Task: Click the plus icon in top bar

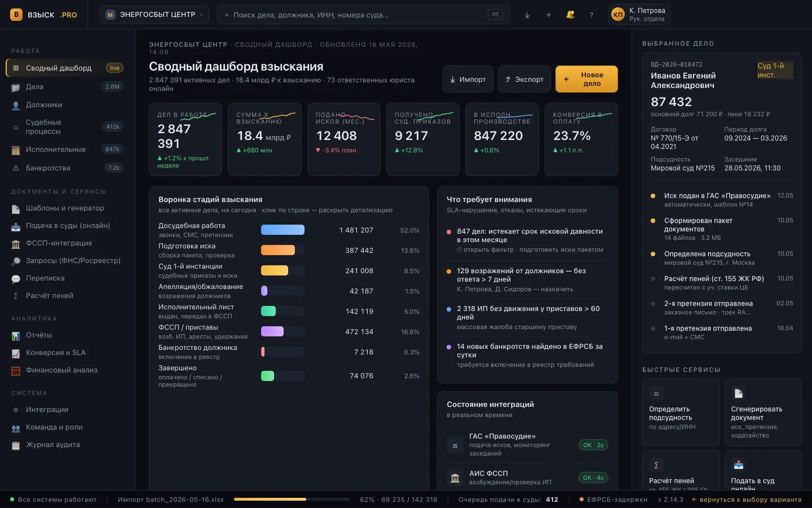Action: click(549, 15)
